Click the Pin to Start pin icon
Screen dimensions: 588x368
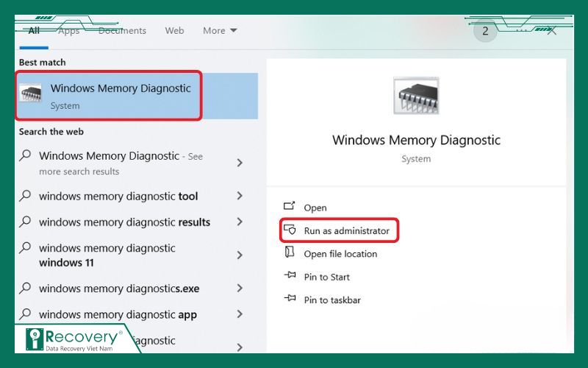coord(290,275)
